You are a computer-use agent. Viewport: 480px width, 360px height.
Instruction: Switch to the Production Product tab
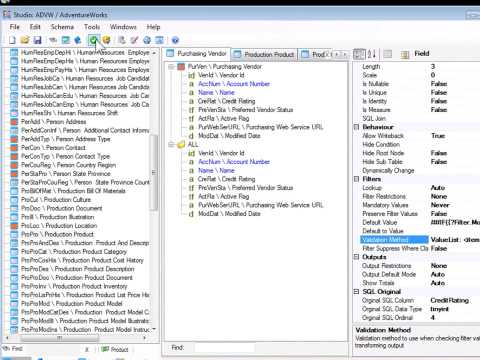[264, 54]
